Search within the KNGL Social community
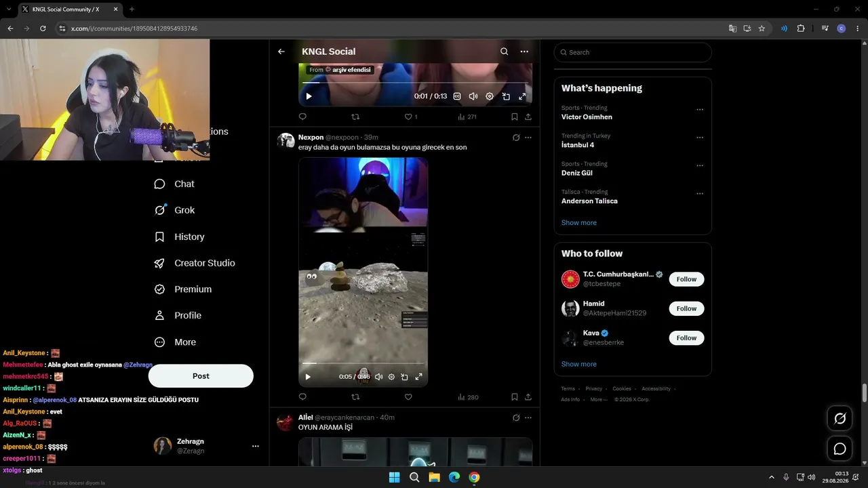The width and height of the screenshot is (868, 488). click(504, 52)
